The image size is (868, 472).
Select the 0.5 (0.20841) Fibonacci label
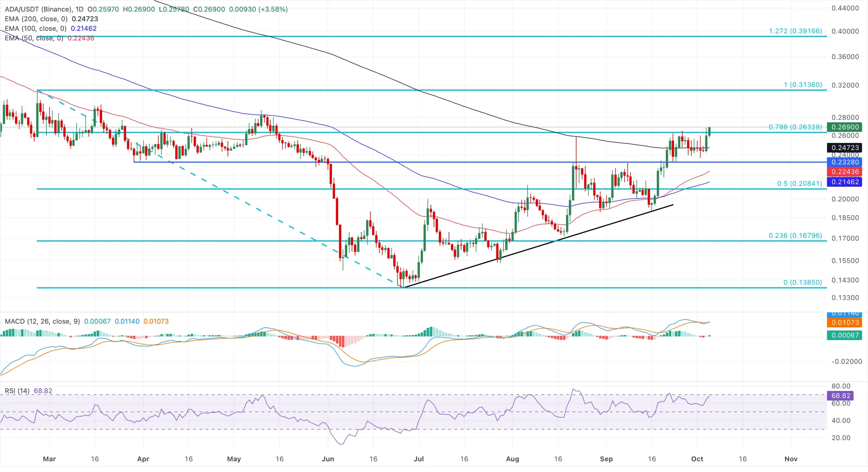tap(800, 183)
